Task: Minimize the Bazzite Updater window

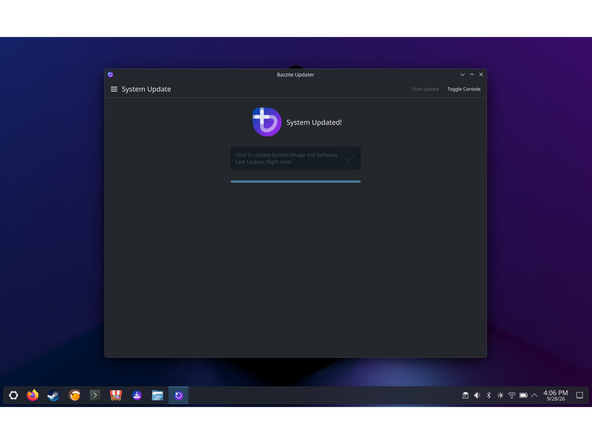Action: point(462,75)
